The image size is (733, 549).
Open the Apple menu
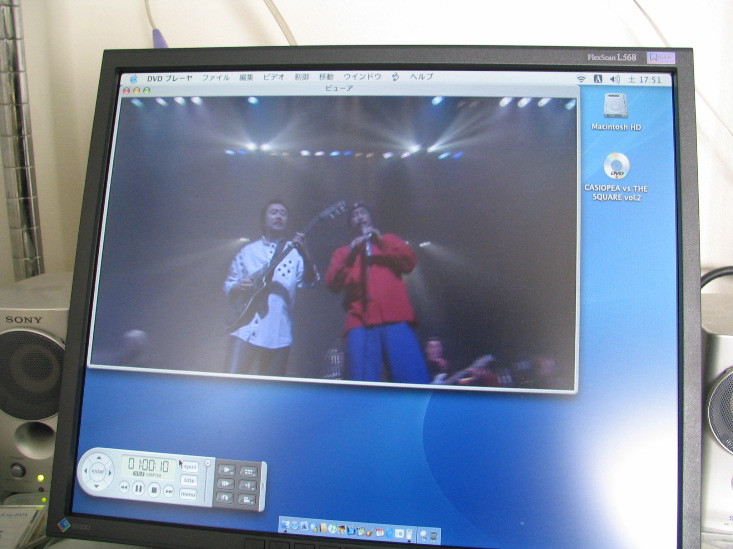pyautogui.click(x=134, y=79)
